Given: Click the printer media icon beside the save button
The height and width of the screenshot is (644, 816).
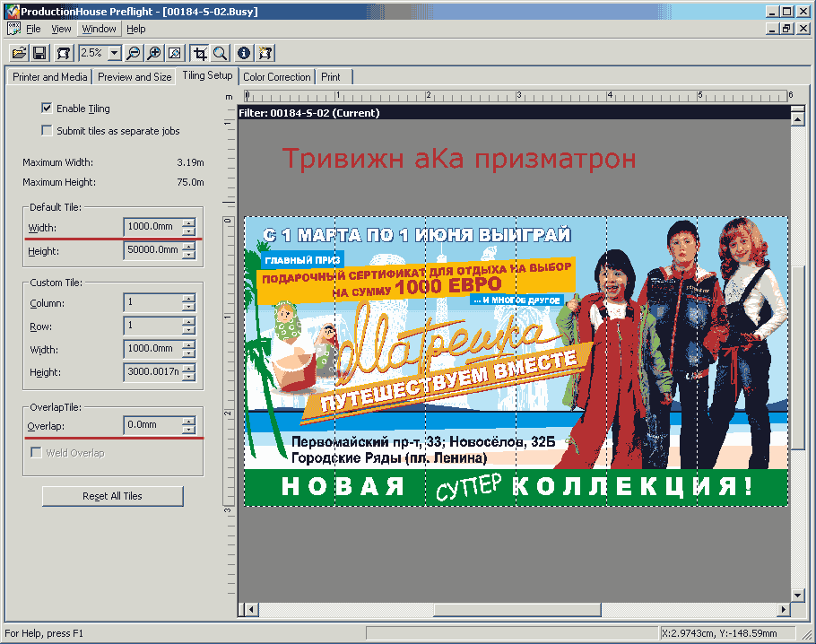Looking at the screenshot, I should (x=63, y=53).
